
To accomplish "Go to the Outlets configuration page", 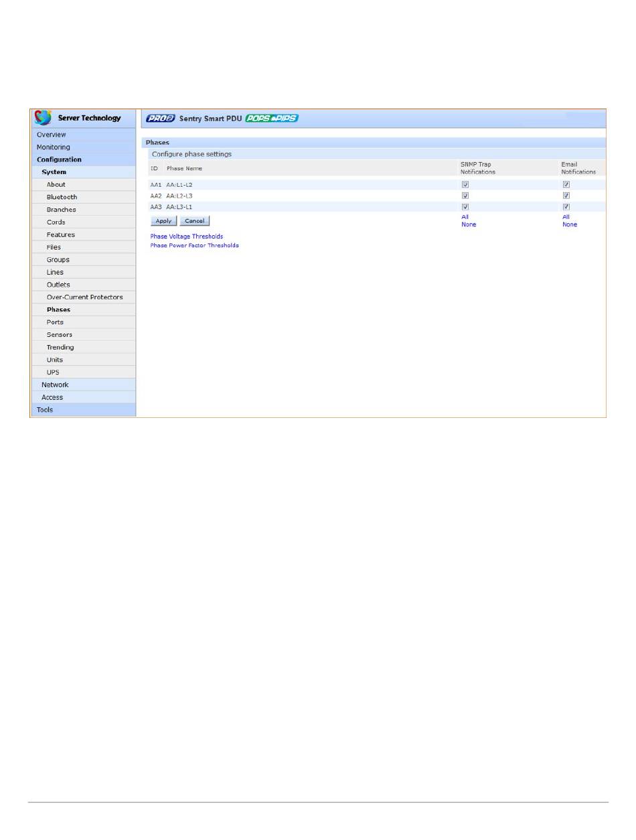I will [58, 285].
